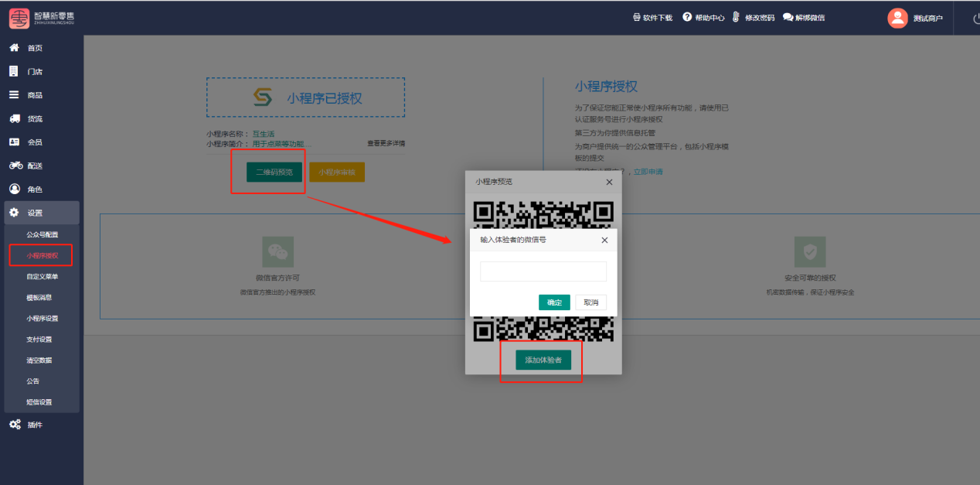
Task: Open 商品 menu item
Action: tap(35, 95)
